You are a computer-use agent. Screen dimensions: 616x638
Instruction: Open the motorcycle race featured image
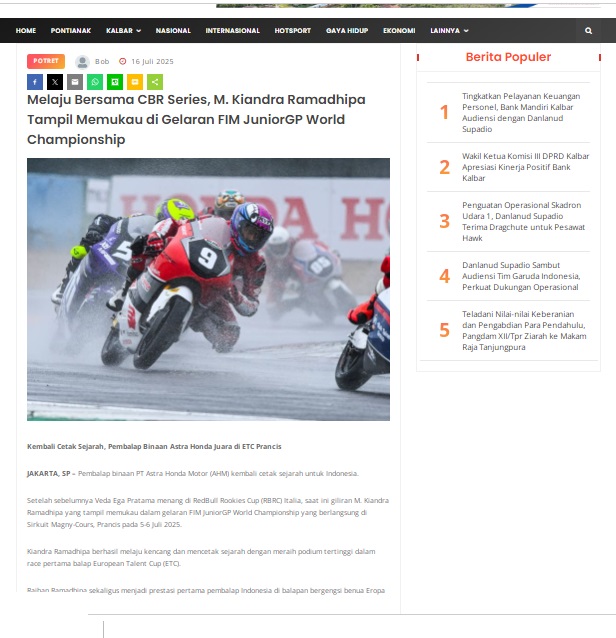208,289
